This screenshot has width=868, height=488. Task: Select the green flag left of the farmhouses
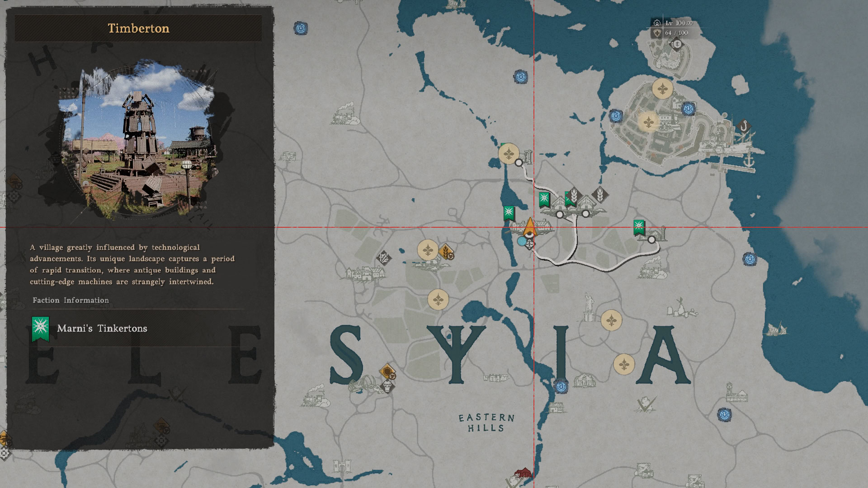(544, 199)
